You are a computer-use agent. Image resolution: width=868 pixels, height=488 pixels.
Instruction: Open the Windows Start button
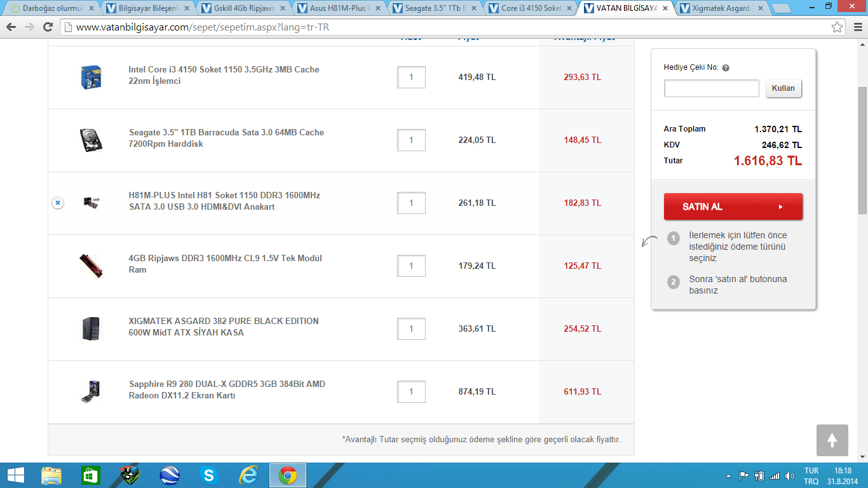pyautogui.click(x=15, y=475)
